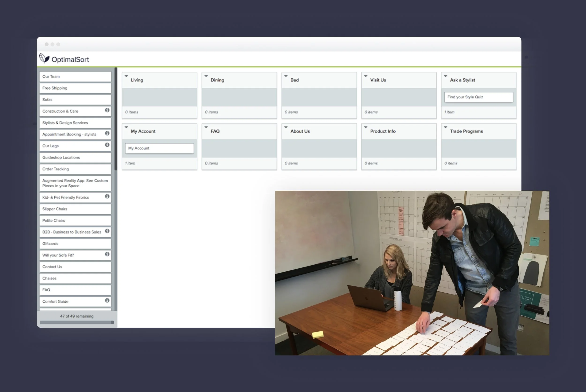Click info icon beside Our Legs
586x392 pixels.
tap(107, 145)
